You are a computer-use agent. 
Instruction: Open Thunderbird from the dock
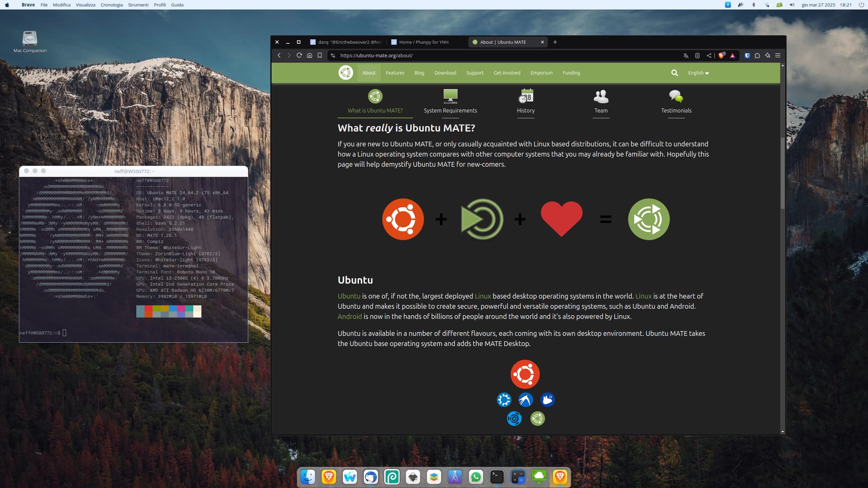pos(371,477)
